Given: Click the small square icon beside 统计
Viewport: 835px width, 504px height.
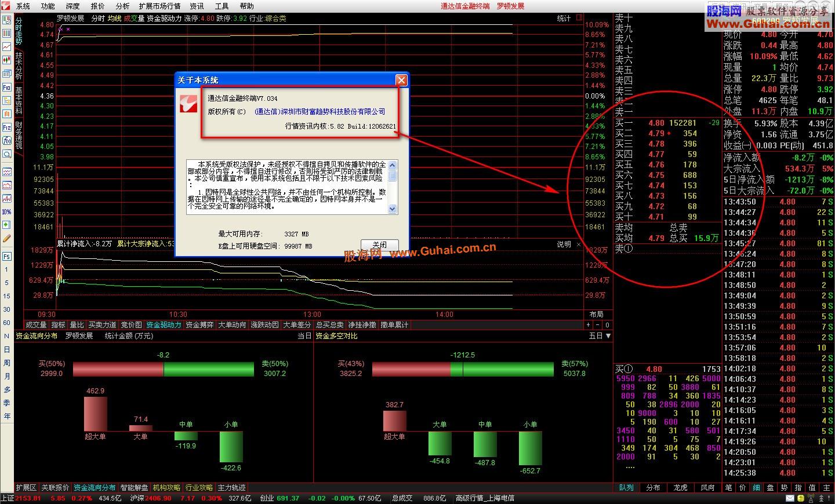Looking at the screenshot, I should tap(579, 18).
